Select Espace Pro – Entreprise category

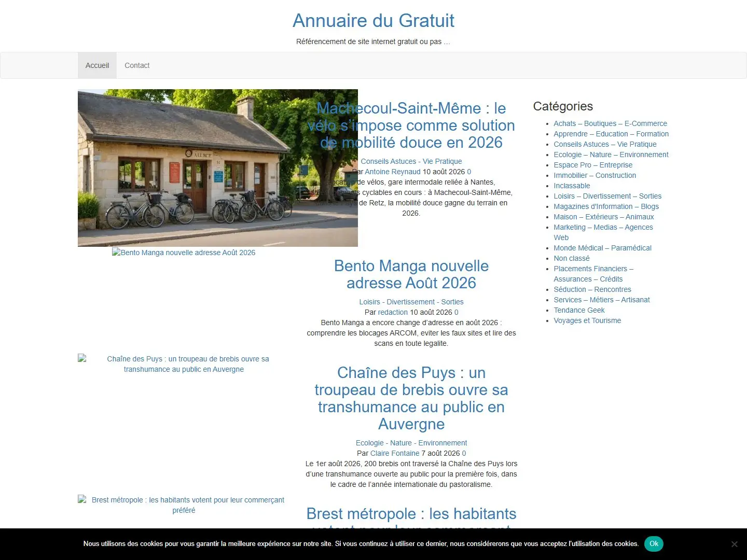coord(593,165)
